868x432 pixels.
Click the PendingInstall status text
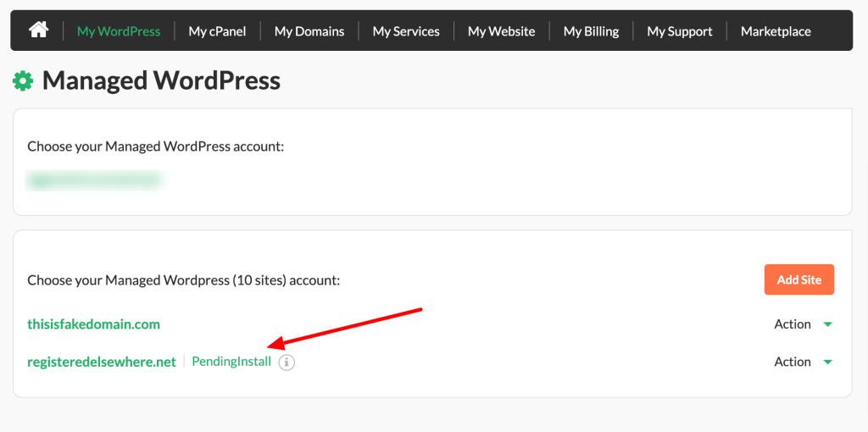231,362
